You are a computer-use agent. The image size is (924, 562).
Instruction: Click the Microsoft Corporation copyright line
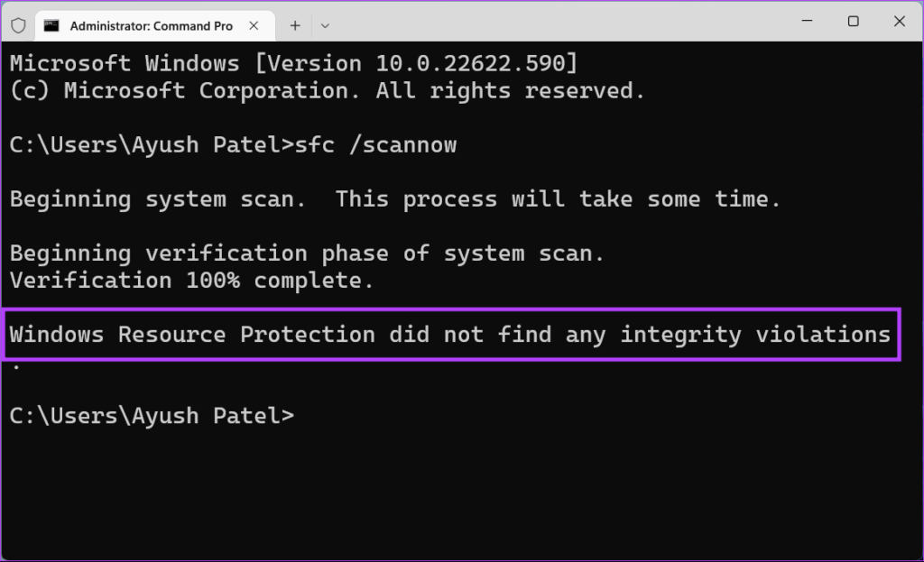tap(328, 90)
